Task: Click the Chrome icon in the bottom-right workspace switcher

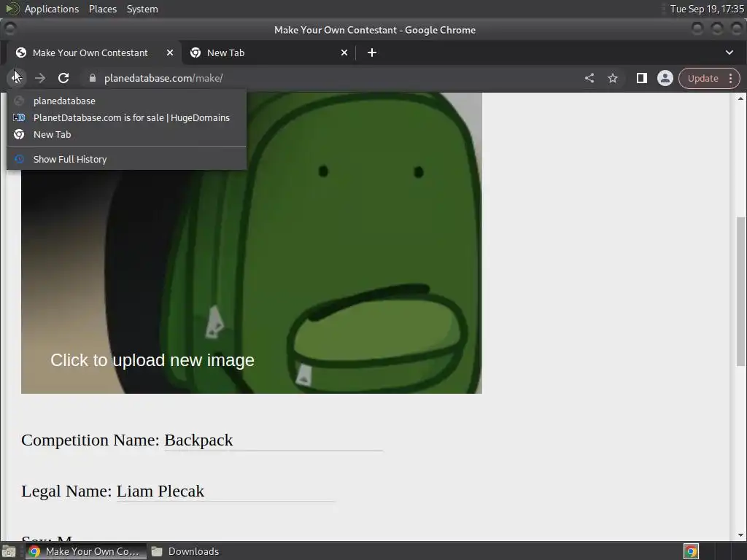Action: (x=692, y=551)
